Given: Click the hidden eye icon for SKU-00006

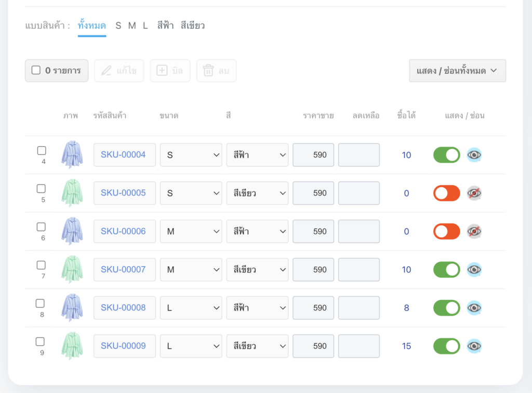Looking at the screenshot, I should pos(474,231).
